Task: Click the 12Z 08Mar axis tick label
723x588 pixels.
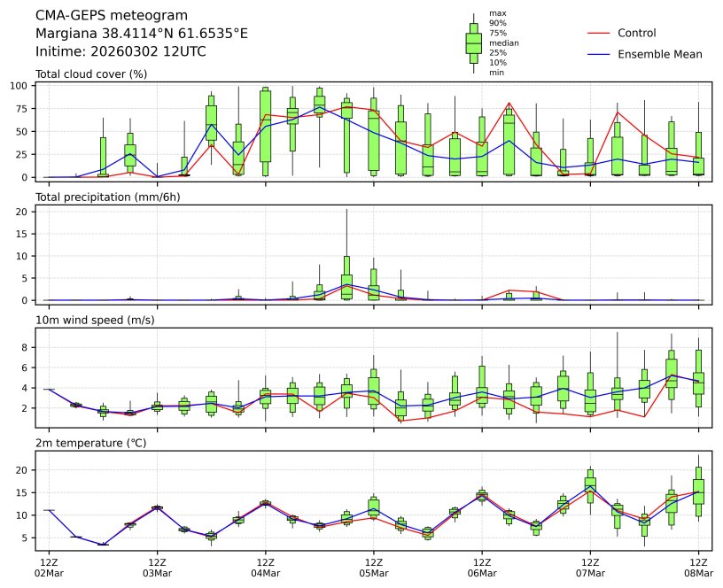Action: (697, 568)
